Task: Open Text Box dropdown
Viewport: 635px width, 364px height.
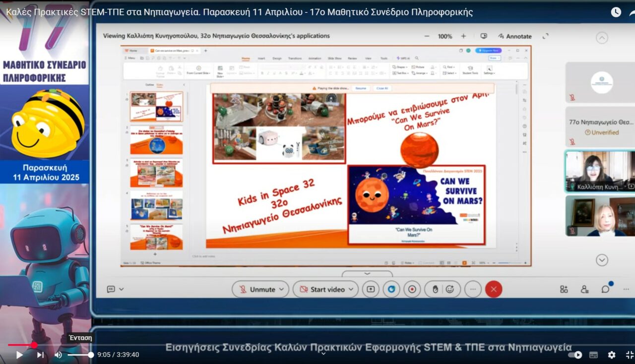Action: [400, 73]
